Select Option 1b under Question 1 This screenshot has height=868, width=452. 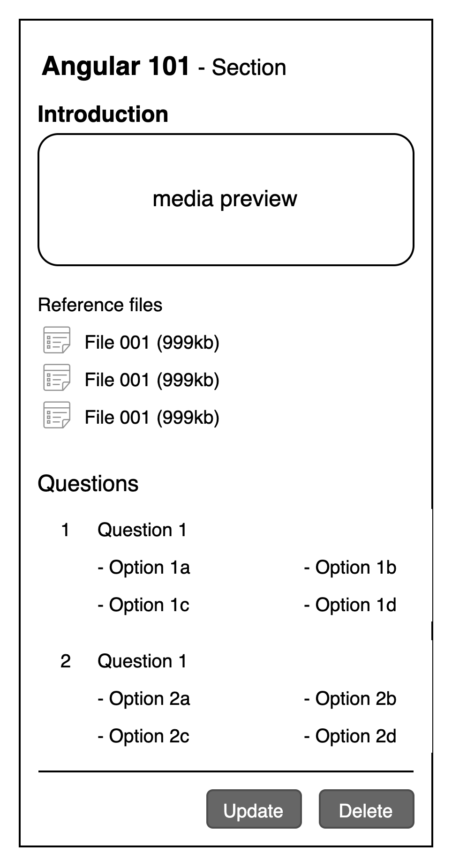pyautogui.click(x=350, y=567)
